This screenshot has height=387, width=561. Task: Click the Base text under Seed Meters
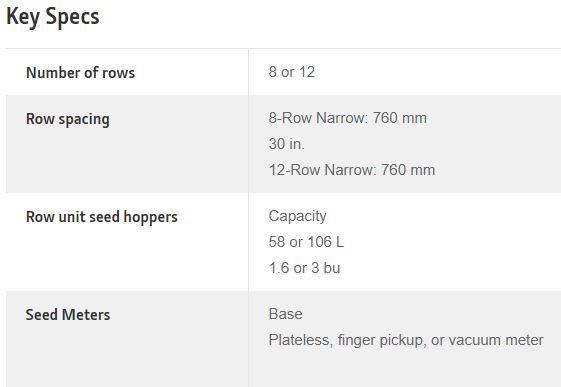tap(286, 314)
